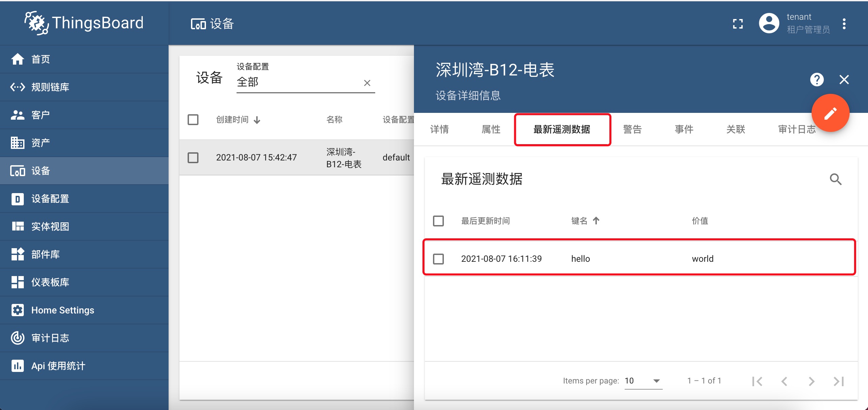The image size is (868, 410).
Task: Sort devices by 创建时间 arrow
Action: [x=257, y=120]
